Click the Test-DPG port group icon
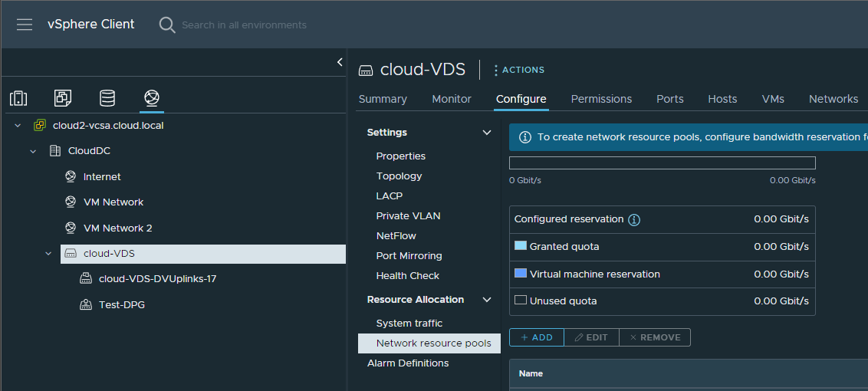The width and height of the screenshot is (868, 391). [x=85, y=304]
